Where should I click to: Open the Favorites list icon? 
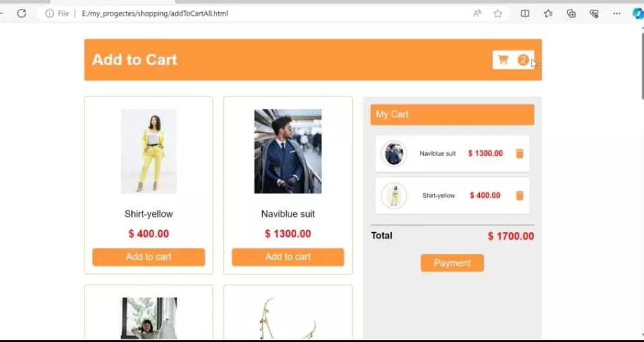point(548,14)
